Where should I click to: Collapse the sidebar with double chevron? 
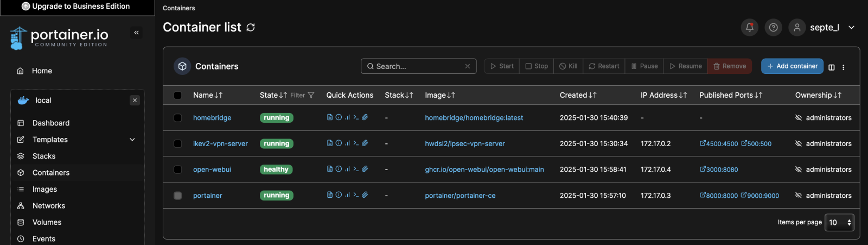pyautogui.click(x=137, y=33)
